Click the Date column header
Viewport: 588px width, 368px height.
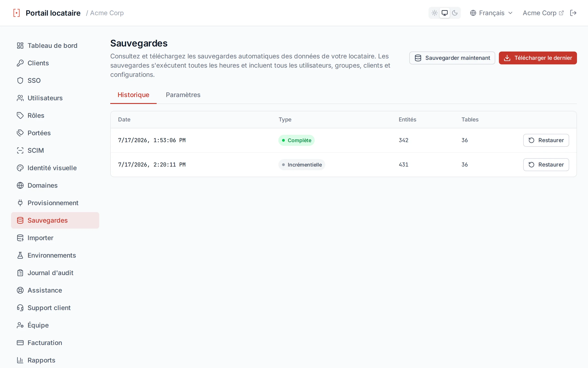[x=124, y=120]
